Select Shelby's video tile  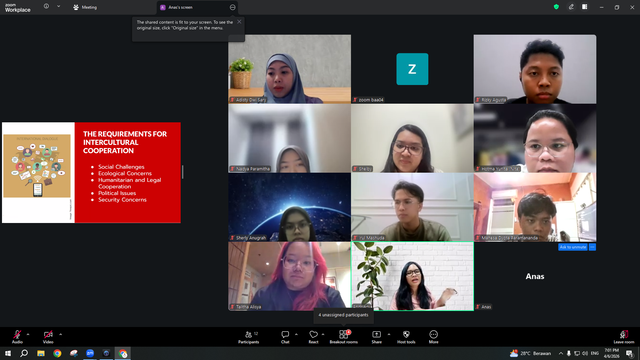pos(412,138)
